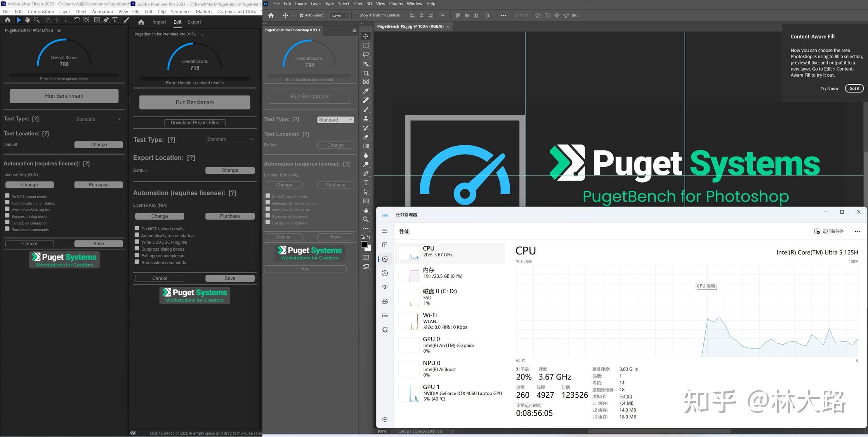Select the Eraser tool
The image size is (868, 437).
coord(366,137)
